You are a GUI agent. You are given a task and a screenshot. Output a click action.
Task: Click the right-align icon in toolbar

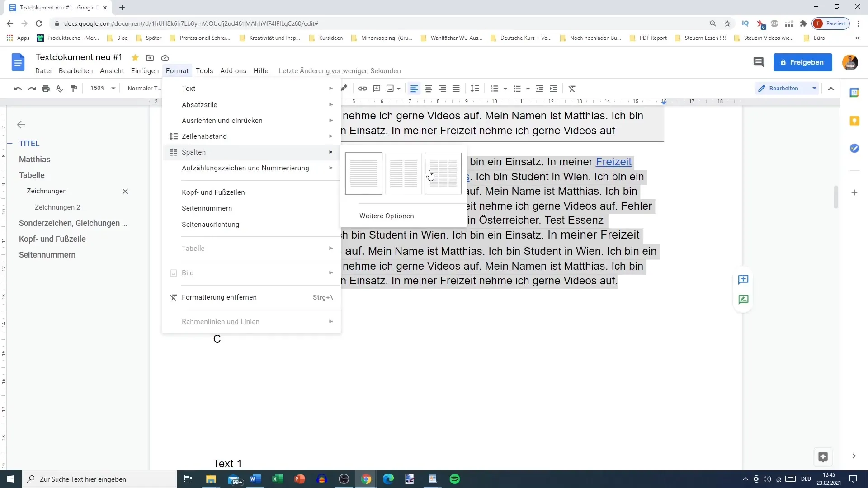click(442, 88)
